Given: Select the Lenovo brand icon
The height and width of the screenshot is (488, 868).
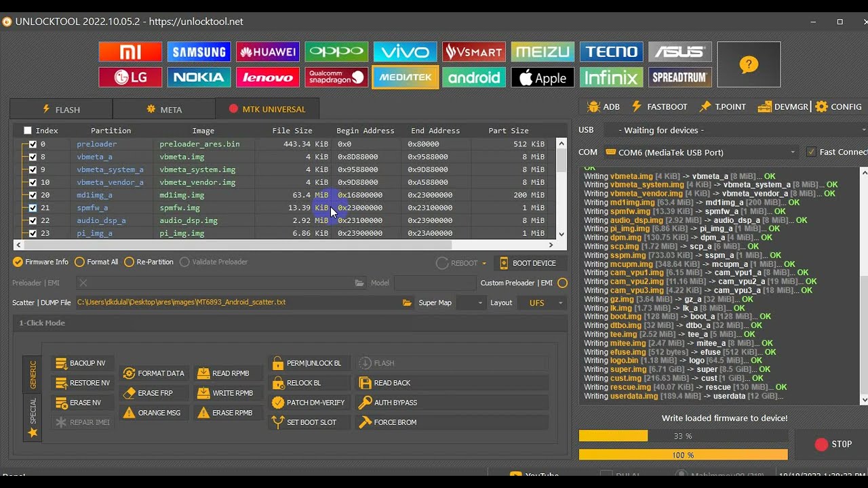Looking at the screenshot, I should [268, 77].
